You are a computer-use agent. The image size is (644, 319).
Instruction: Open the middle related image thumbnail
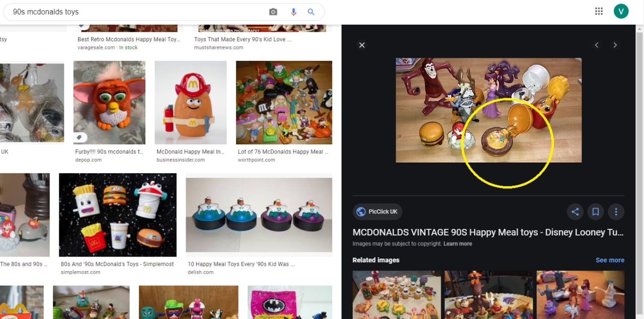tap(489, 295)
